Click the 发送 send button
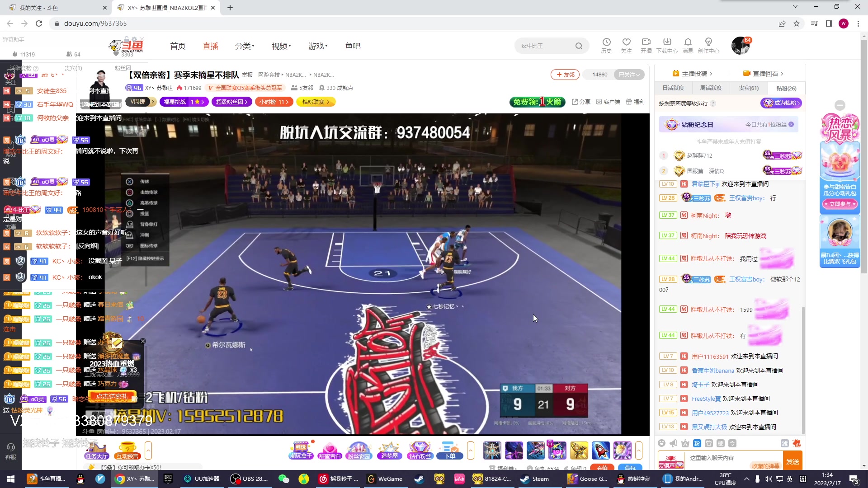868x488 pixels. pos(793,461)
